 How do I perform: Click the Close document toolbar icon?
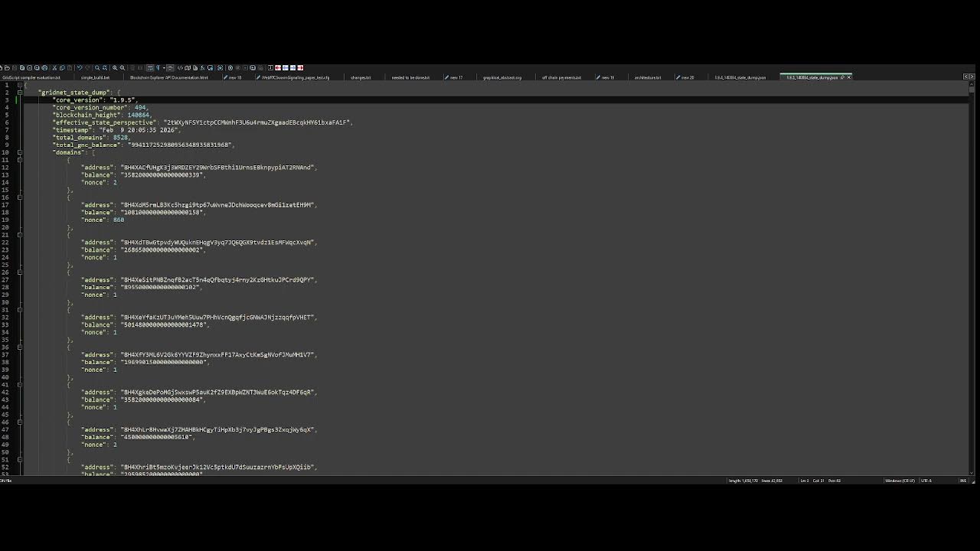tap(29, 67)
